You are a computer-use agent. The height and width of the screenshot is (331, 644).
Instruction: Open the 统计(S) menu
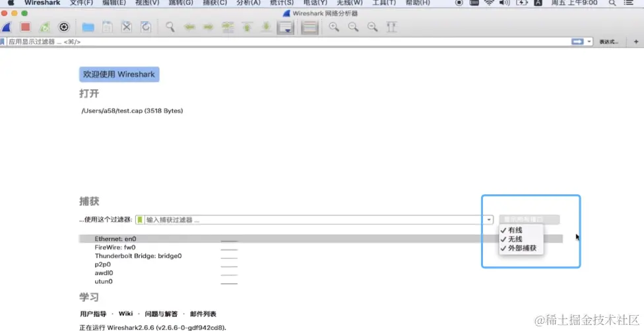click(282, 3)
